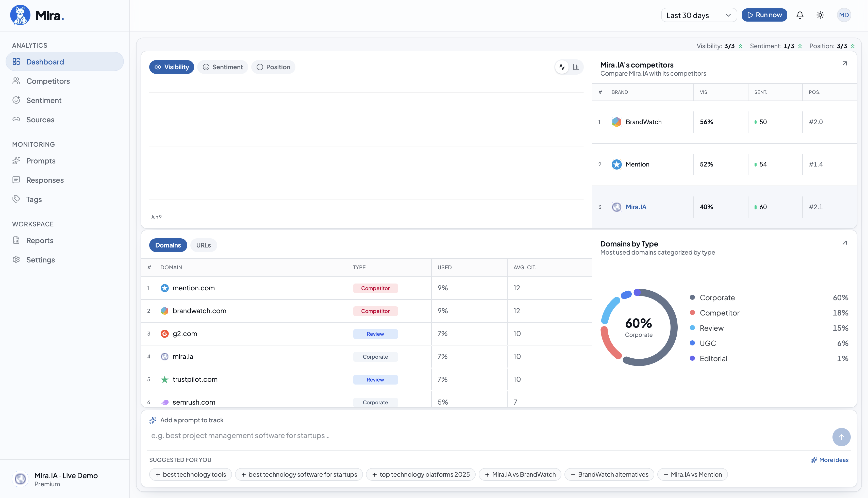Click the 60% Corporate donut chart center
This screenshot has height=498, width=868.
(x=639, y=327)
